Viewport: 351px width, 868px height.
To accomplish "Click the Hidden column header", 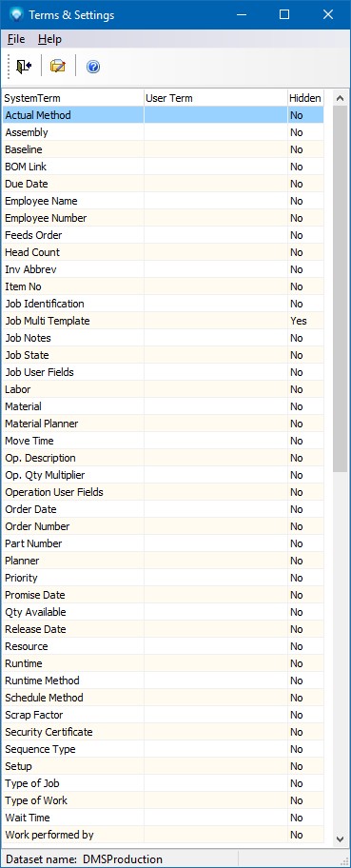I will click(x=305, y=98).
